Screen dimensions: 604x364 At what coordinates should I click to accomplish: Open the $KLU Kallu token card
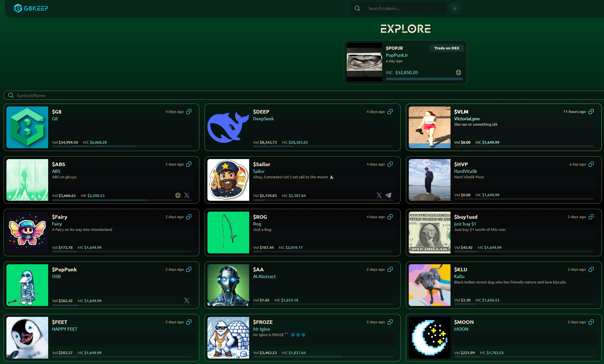point(503,285)
